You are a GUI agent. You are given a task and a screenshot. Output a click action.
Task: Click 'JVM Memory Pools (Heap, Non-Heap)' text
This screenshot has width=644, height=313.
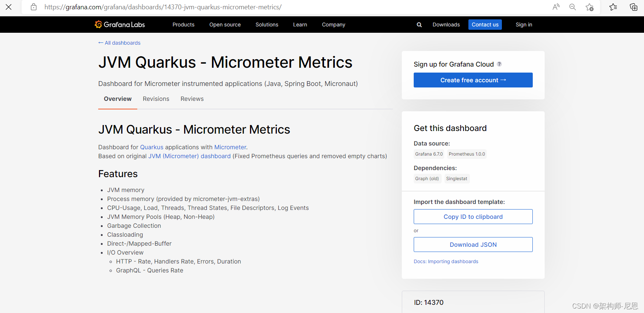click(161, 217)
